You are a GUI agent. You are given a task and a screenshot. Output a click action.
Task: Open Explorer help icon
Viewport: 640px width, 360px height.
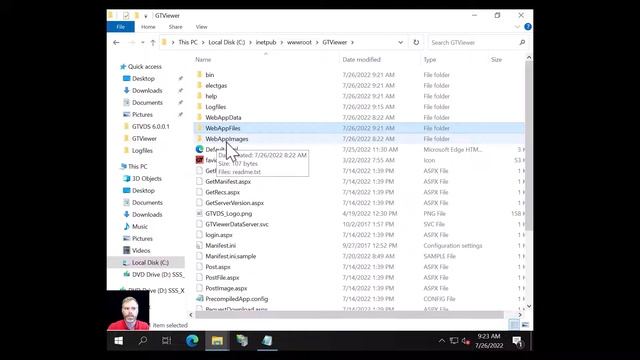click(528, 27)
